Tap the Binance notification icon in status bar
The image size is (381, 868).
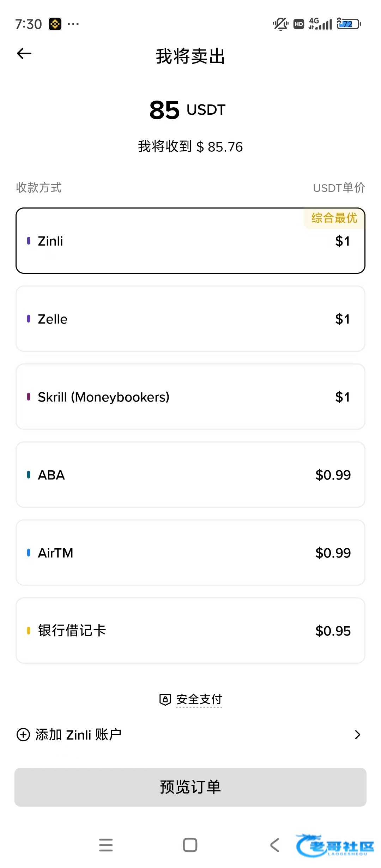tap(55, 24)
